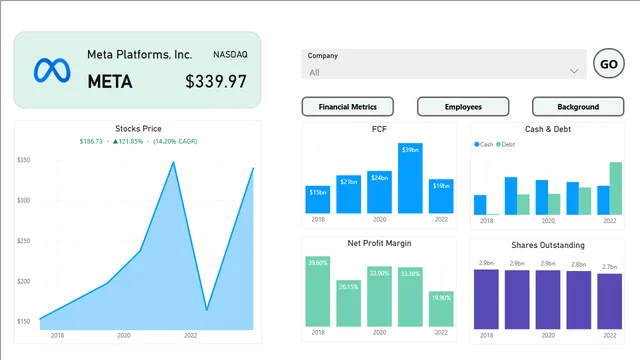Select the 33.38% Net Profit Margin bar
640x360 pixels.
coord(410,297)
